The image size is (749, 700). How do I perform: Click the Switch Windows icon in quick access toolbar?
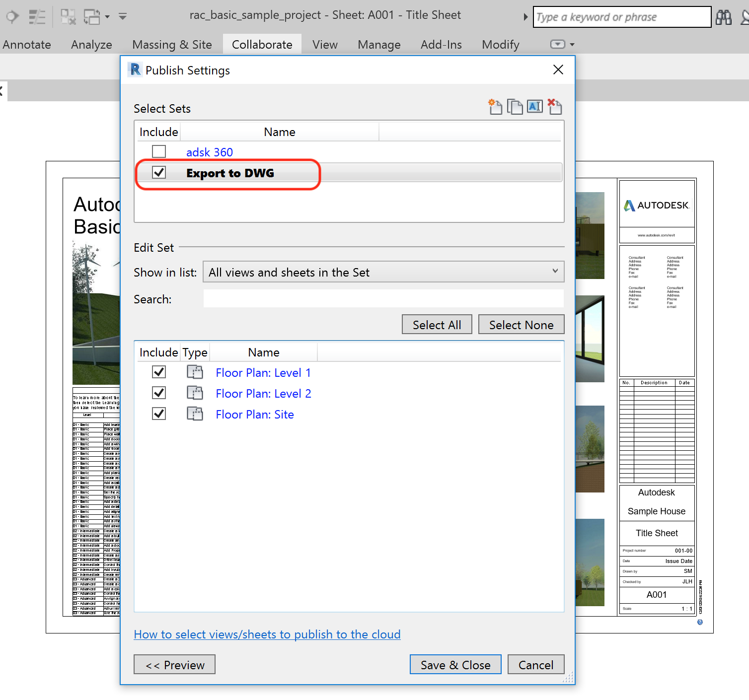[x=92, y=16]
